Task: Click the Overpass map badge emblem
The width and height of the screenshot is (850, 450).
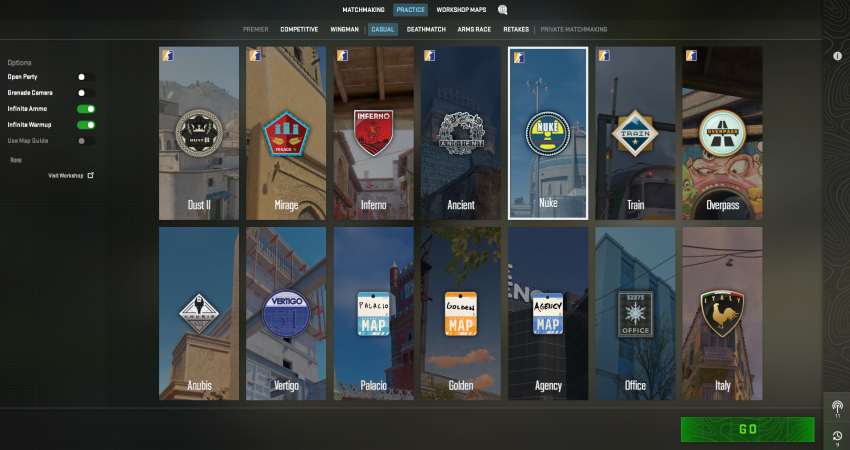Action: click(x=721, y=133)
